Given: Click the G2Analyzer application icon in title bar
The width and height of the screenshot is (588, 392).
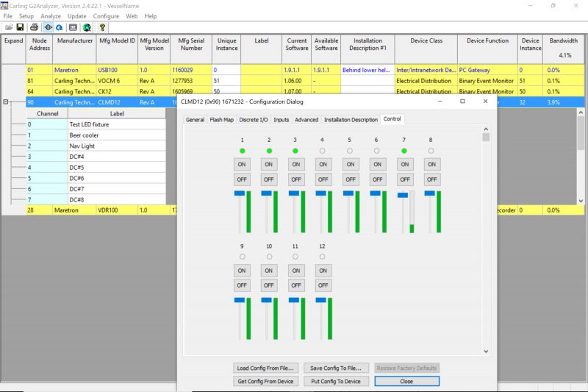Looking at the screenshot, I should 4,6.
